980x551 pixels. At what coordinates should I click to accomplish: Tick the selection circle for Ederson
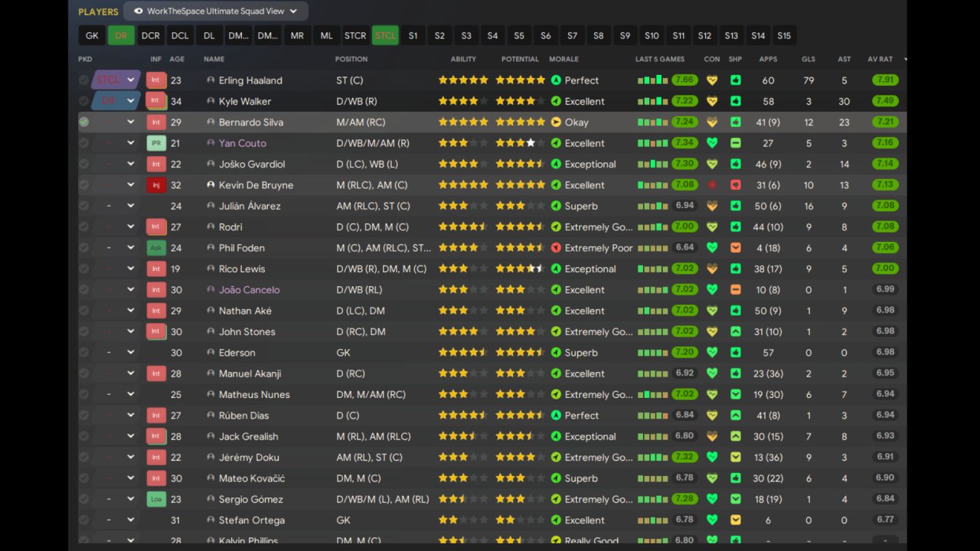83,353
